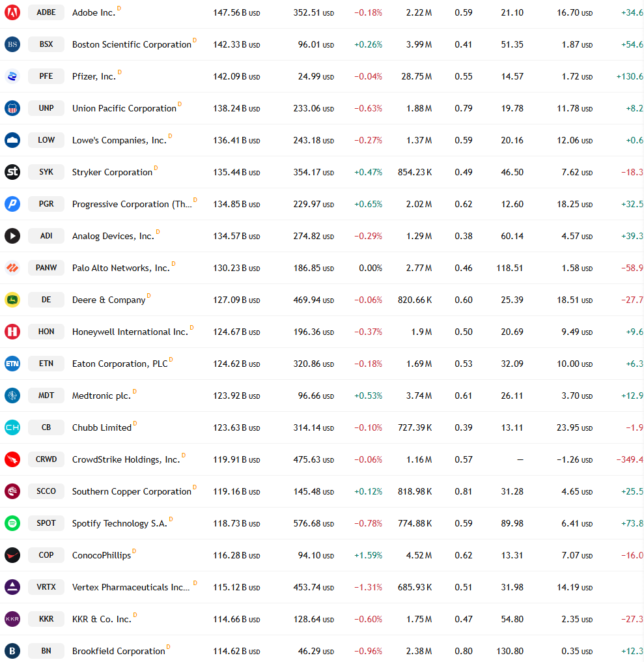Click the Deere & Company logo

[12, 300]
